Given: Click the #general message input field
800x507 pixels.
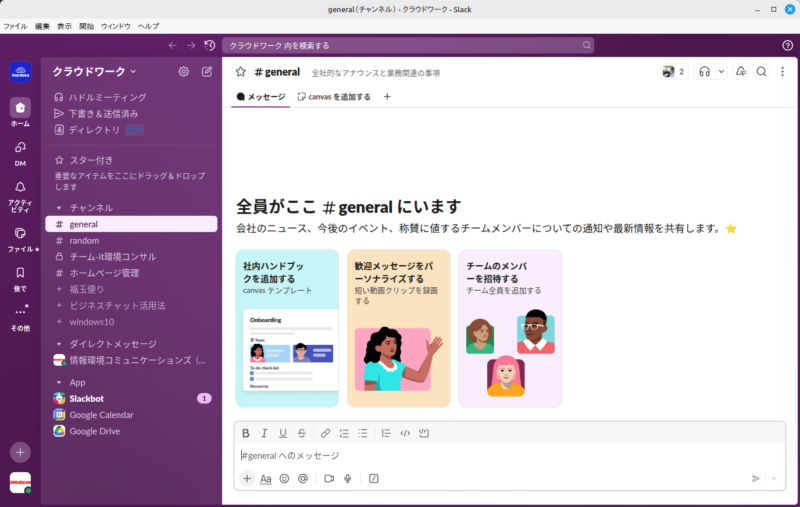Looking at the screenshot, I should click(x=500, y=456).
